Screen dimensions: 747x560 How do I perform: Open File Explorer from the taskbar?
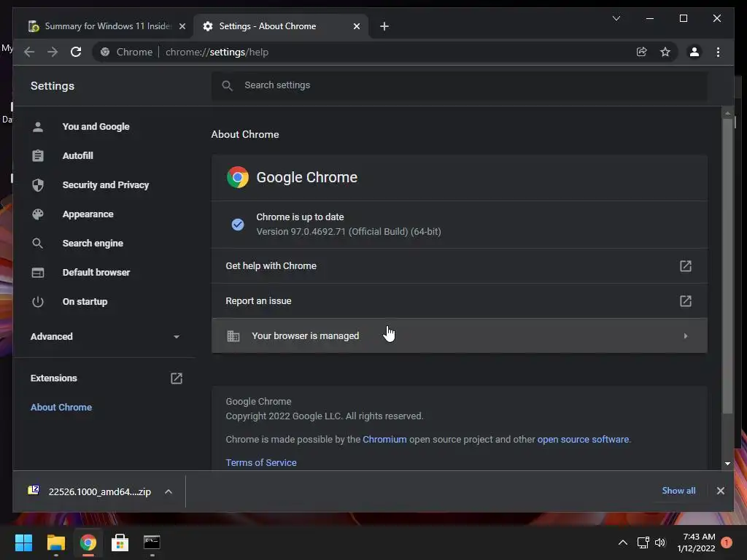pos(55,542)
